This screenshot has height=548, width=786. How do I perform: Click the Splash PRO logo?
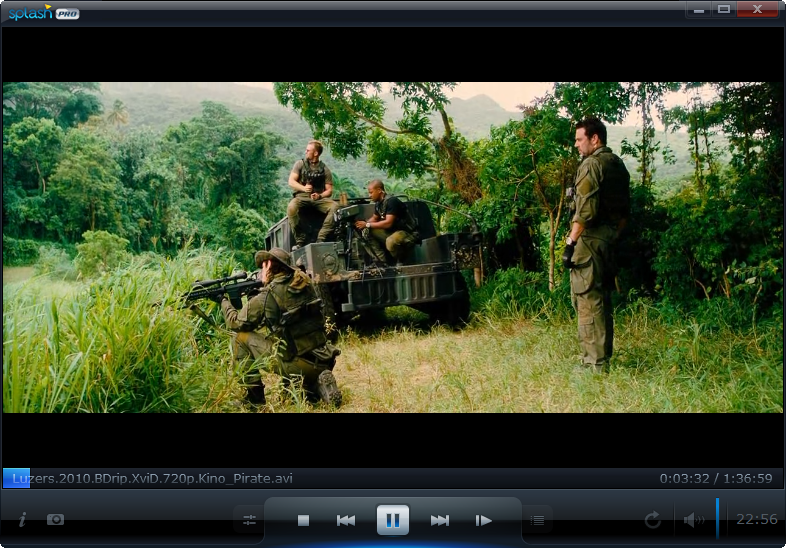point(44,13)
